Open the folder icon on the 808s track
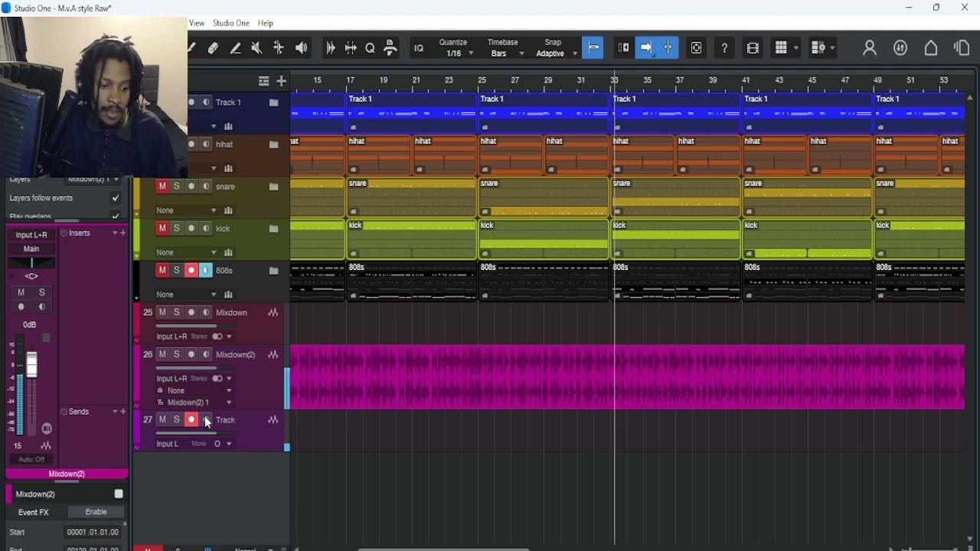The image size is (980, 551). [x=273, y=271]
